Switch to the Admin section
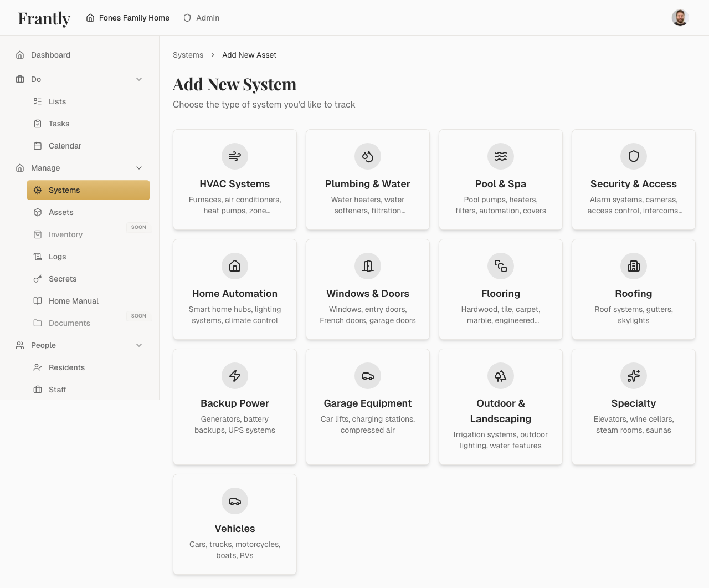Viewport: 709px width, 588px height. click(x=201, y=17)
